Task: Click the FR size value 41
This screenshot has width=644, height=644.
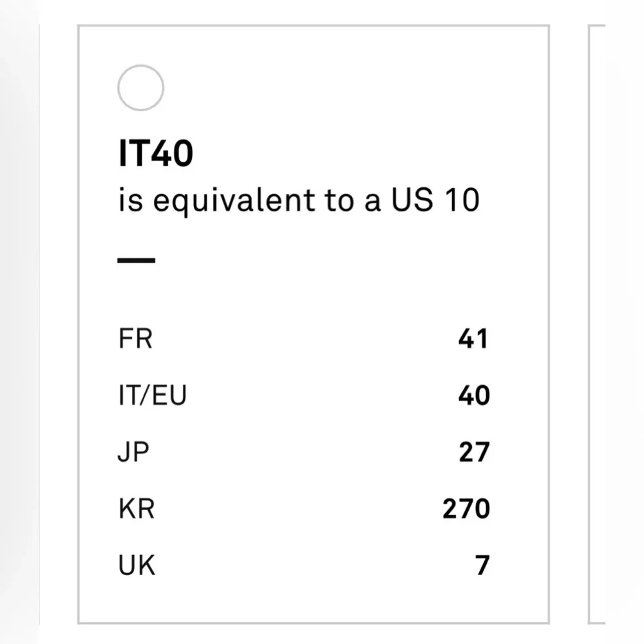Action: [473, 339]
